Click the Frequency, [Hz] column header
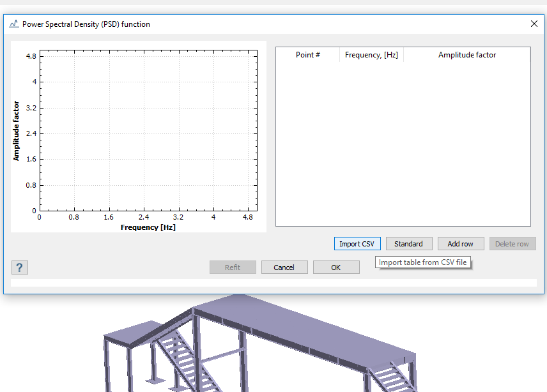Viewport: 547px width, 392px height. (x=371, y=55)
